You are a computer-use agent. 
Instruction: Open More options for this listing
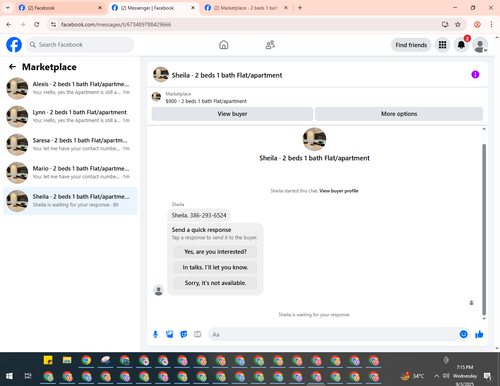tap(399, 114)
